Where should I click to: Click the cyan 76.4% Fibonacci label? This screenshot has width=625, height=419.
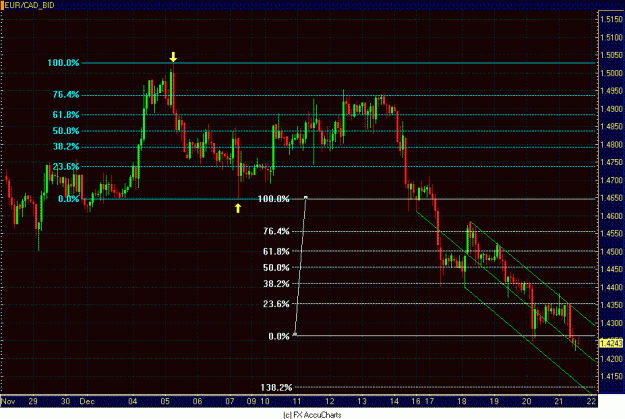(x=66, y=95)
